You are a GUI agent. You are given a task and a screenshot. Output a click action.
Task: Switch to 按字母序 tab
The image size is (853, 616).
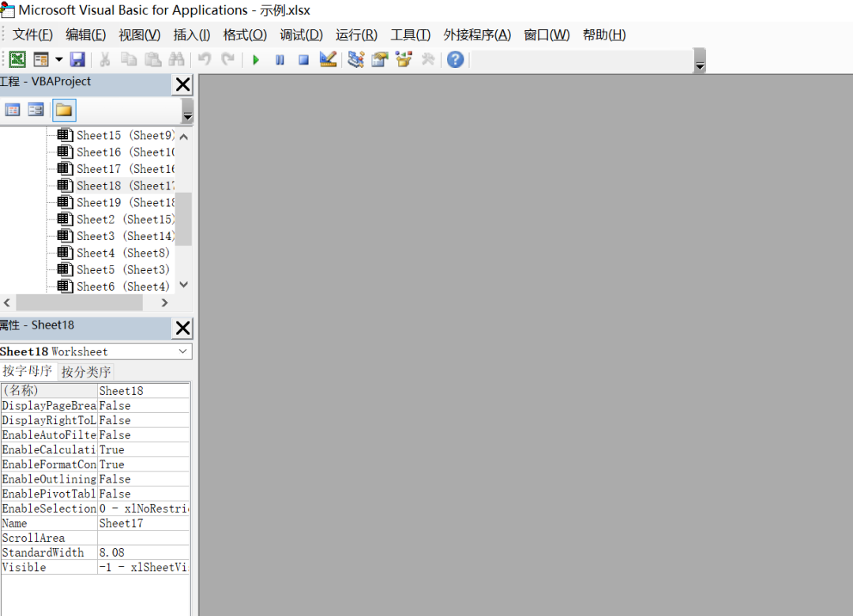pos(27,371)
